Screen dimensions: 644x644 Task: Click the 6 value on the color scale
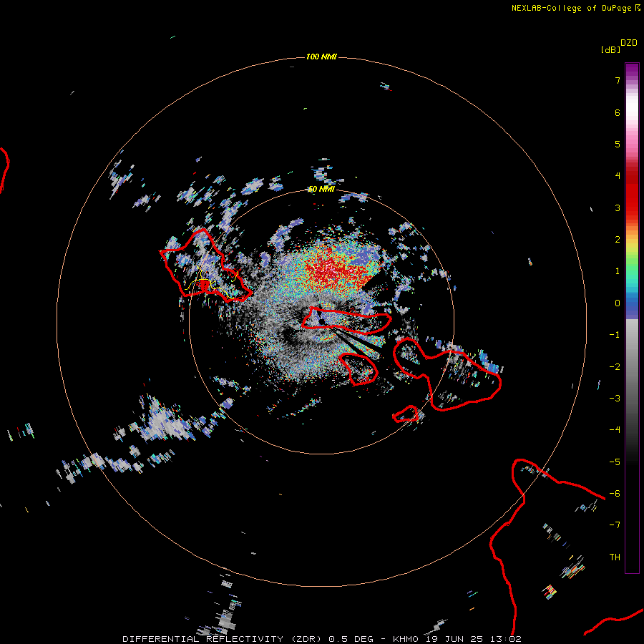click(618, 112)
